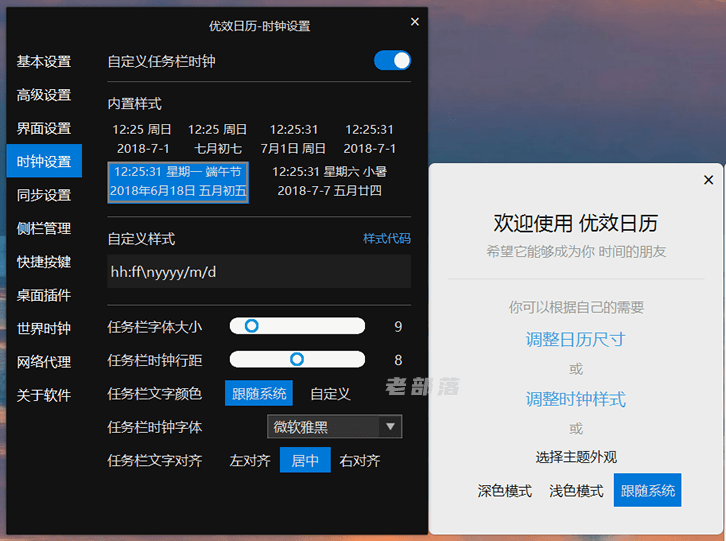Close the 欢迎使用 welcome popup
The width and height of the screenshot is (726, 541).
[x=708, y=180]
